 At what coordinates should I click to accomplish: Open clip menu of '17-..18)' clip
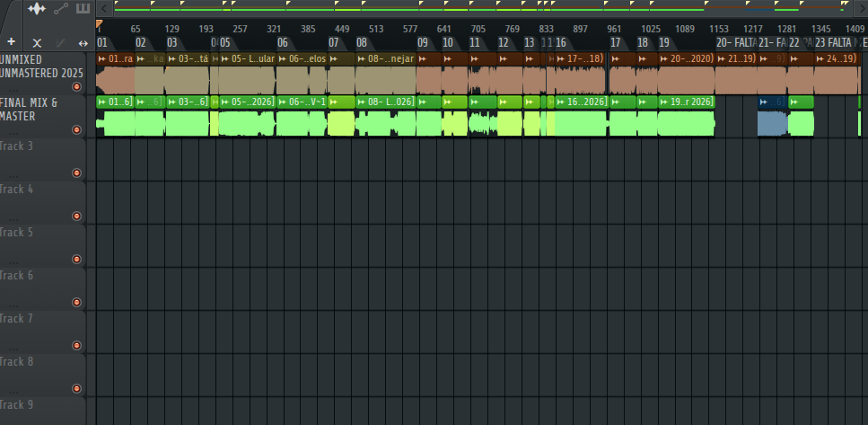(561, 58)
